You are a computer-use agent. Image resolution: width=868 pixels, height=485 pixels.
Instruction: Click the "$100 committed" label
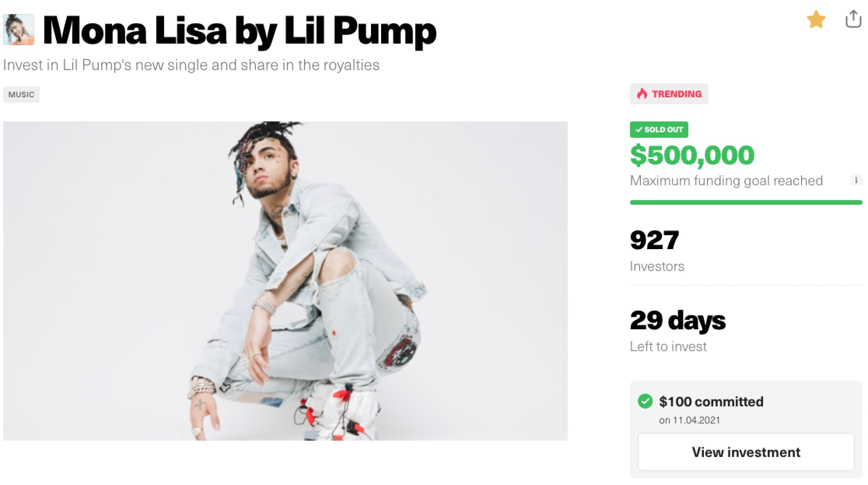pyautogui.click(x=711, y=402)
